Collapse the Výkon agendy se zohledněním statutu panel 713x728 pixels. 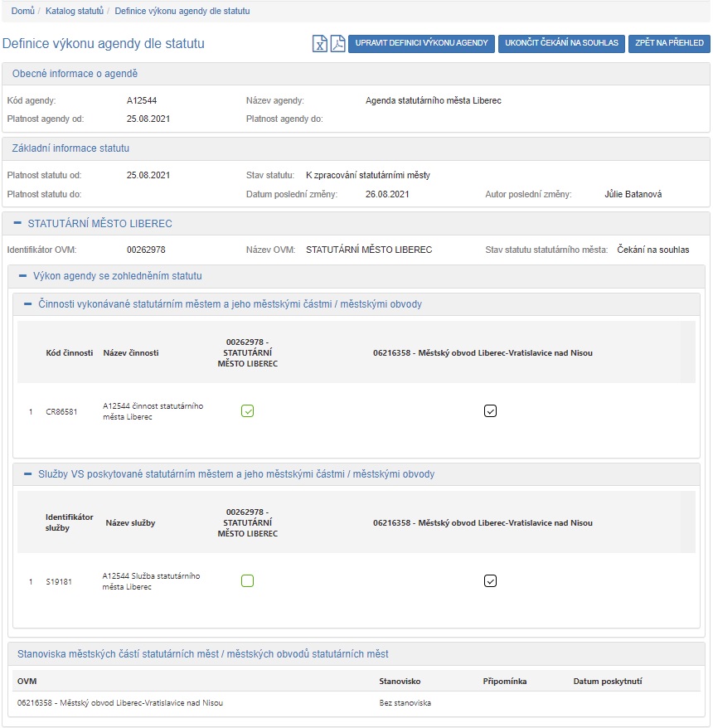23,276
